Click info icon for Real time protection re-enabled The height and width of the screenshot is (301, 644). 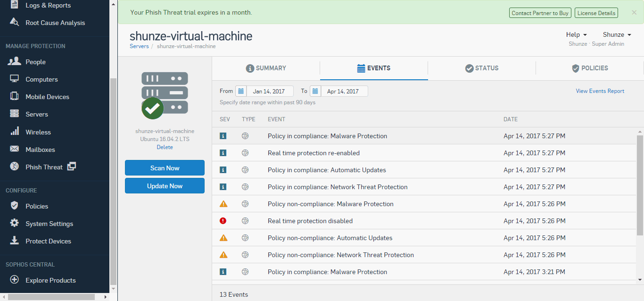click(223, 153)
